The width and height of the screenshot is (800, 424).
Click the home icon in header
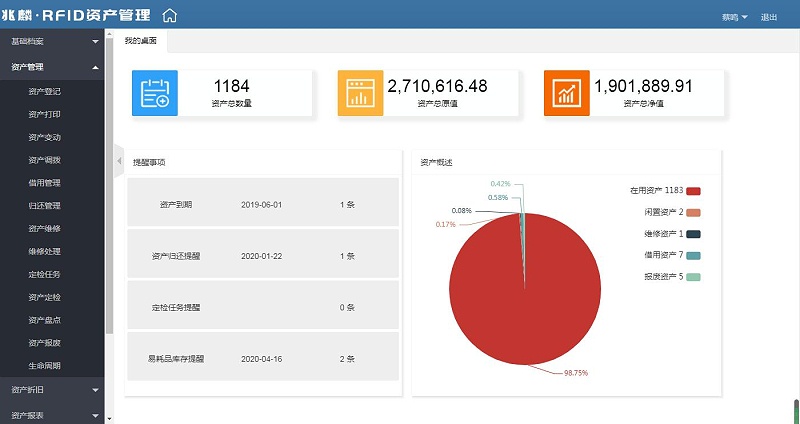[169, 16]
